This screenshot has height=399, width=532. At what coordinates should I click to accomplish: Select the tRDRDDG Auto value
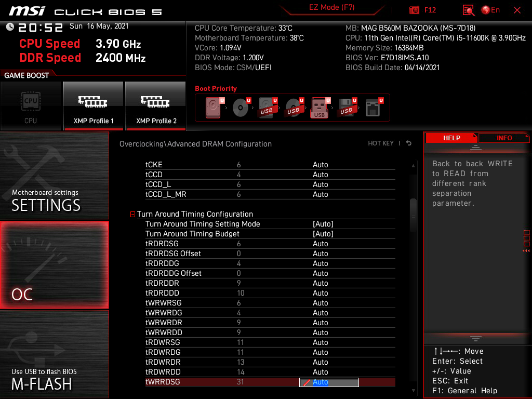[320, 263]
